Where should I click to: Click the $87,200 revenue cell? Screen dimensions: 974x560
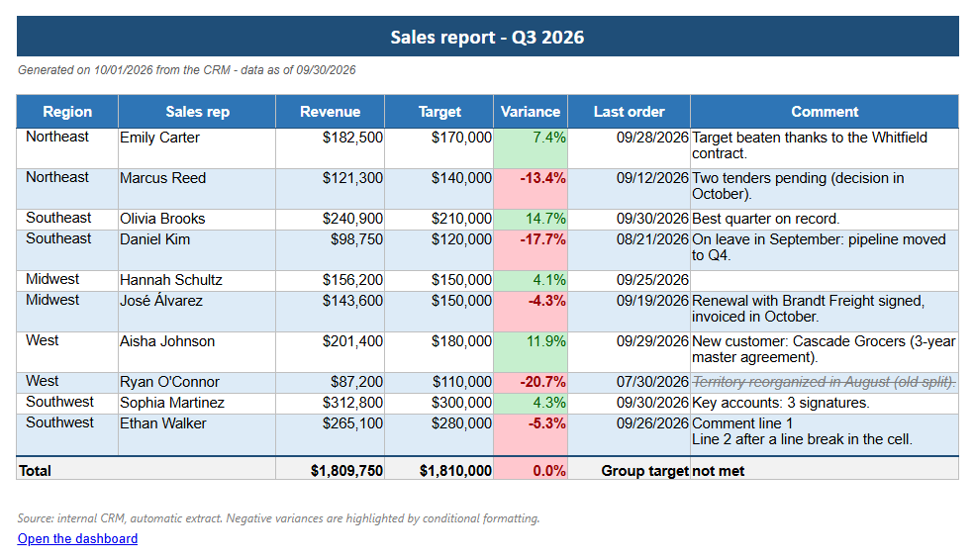coord(330,383)
